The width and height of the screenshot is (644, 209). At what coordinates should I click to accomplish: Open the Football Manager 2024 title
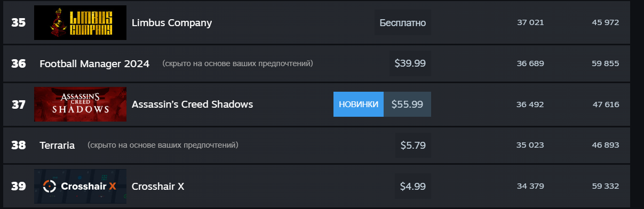click(x=94, y=63)
